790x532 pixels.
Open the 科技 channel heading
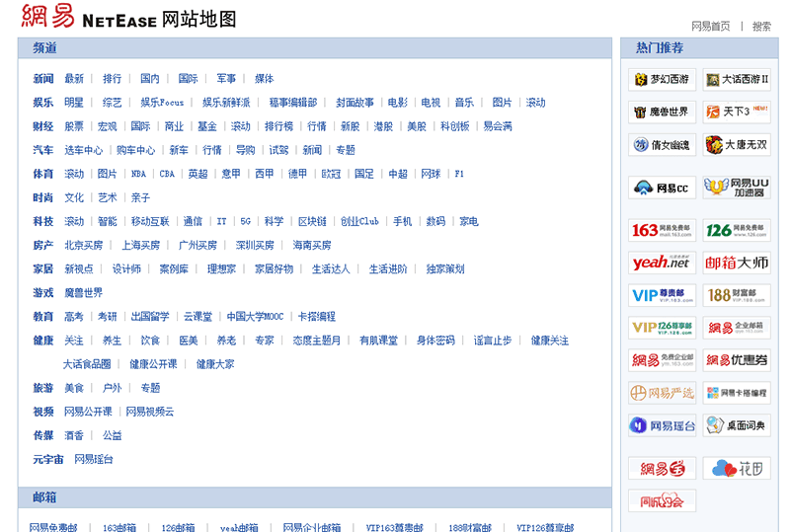(43, 221)
